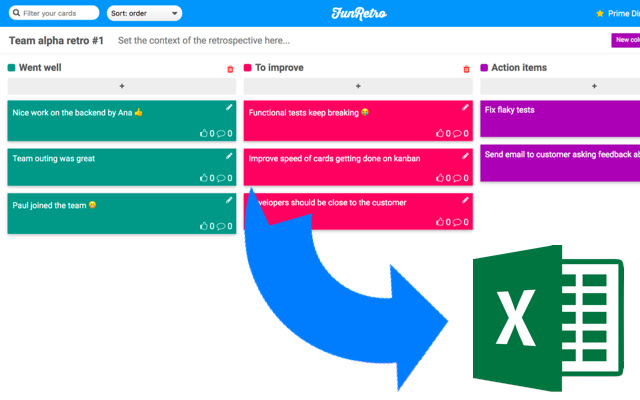The image size is (640, 400).
Task: Comment on 'Paul joined the team' card
Action: pyautogui.click(x=221, y=226)
